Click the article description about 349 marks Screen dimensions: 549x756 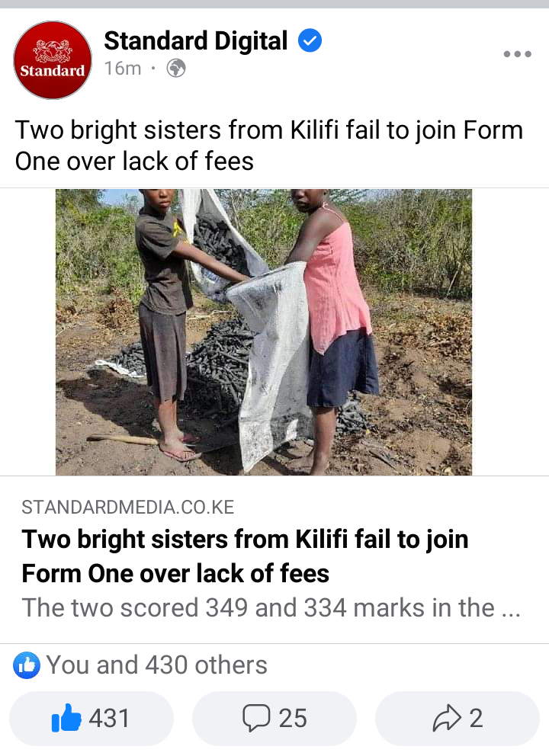(x=271, y=607)
